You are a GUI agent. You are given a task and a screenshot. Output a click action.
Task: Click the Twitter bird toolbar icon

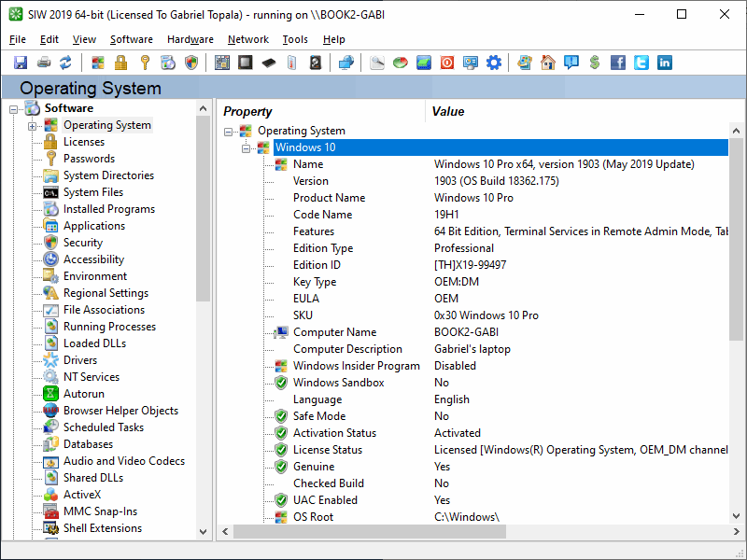[641, 63]
